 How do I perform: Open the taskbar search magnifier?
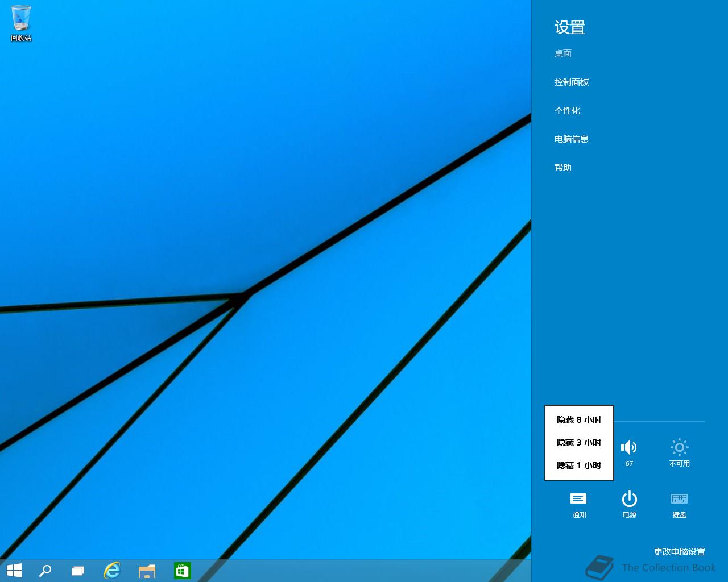[45, 571]
